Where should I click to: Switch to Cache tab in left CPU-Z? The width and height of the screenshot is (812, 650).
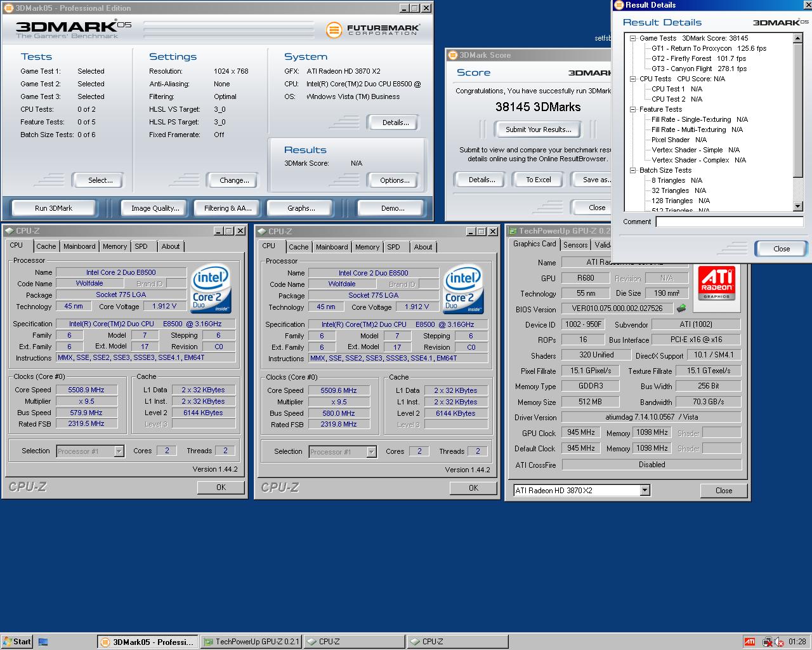click(x=46, y=246)
